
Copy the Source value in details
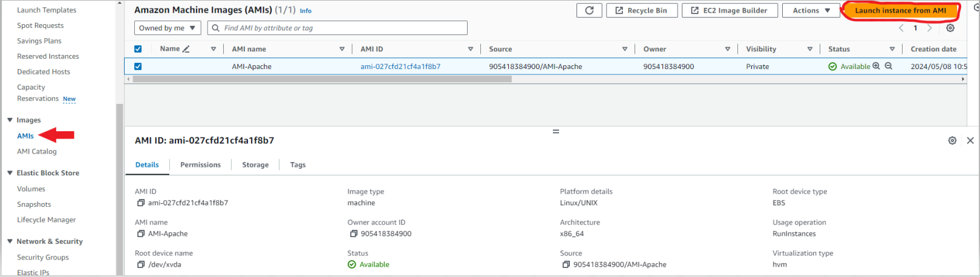pyautogui.click(x=566, y=265)
